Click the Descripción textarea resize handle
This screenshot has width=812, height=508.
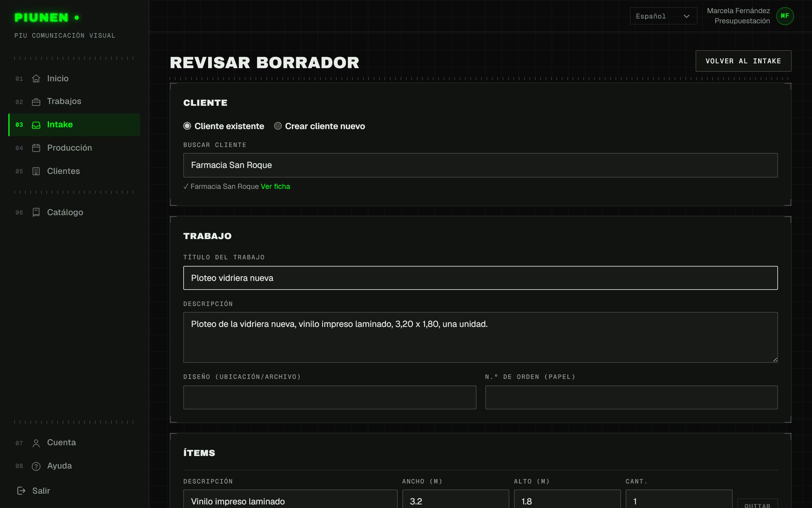(x=775, y=359)
